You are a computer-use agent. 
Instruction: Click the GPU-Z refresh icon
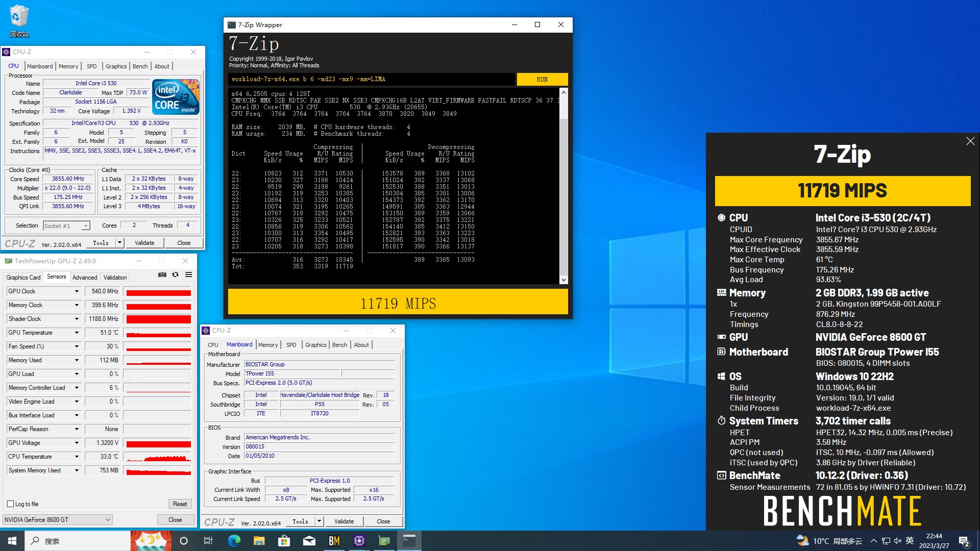point(175,274)
